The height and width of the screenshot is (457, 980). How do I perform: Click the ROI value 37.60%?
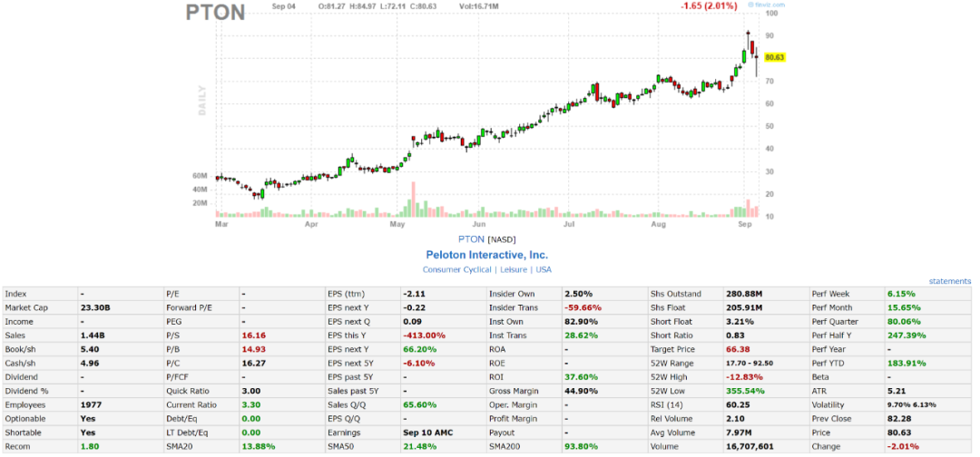pos(581,377)
